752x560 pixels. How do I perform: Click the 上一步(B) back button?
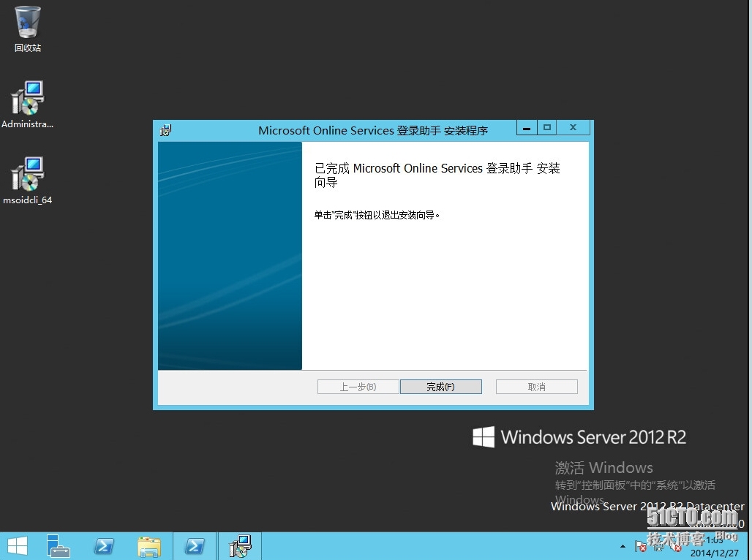point(358,387)
